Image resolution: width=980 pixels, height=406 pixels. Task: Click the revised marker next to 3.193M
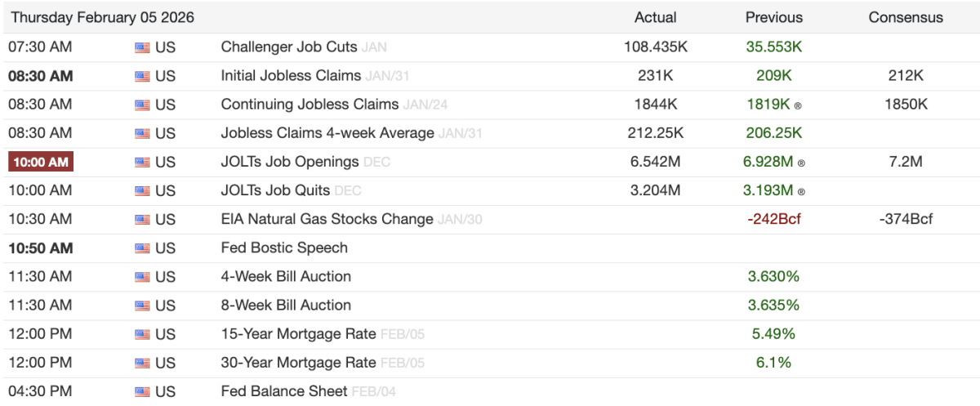coord(801,191)
